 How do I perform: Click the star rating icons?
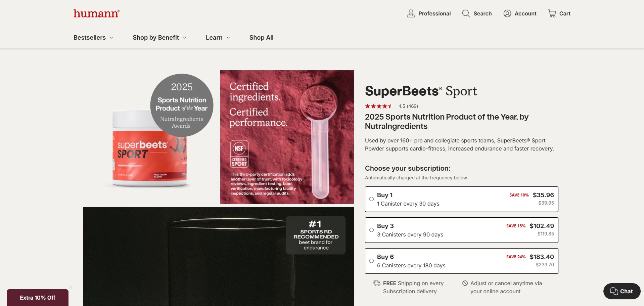click(x=378, y=106)
